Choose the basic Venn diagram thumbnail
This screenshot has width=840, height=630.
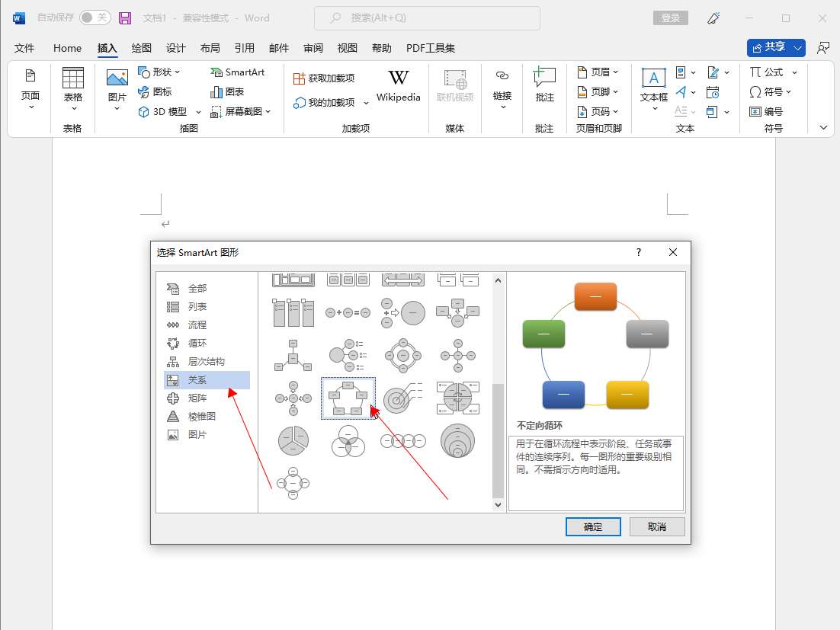[348, 441]
